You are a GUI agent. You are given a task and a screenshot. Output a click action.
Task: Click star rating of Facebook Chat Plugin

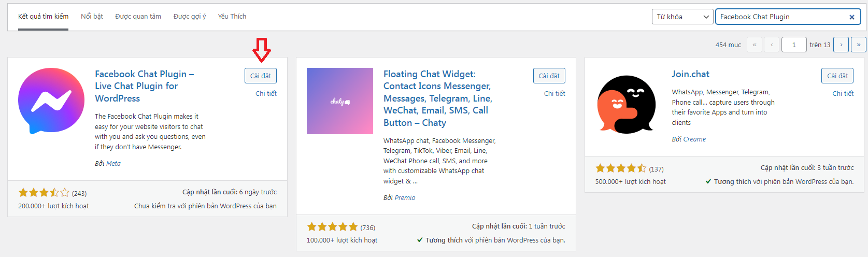point(44,193)
